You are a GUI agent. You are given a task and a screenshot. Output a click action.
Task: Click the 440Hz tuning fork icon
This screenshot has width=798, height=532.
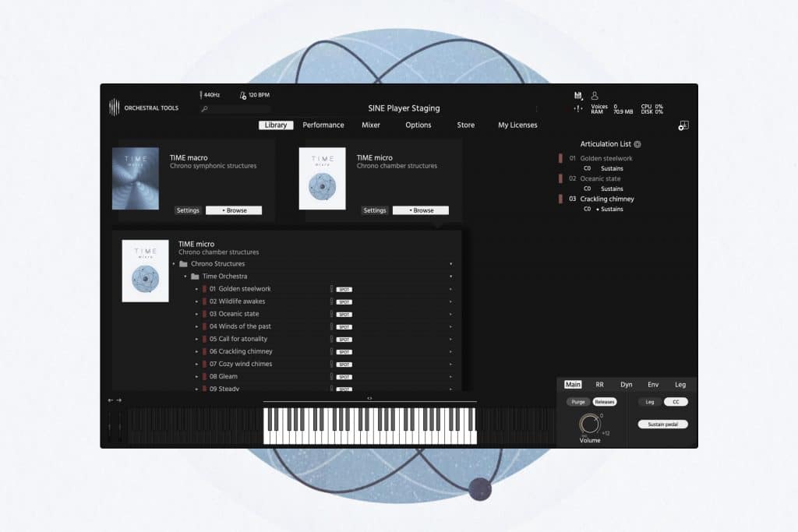pos(201,94)
